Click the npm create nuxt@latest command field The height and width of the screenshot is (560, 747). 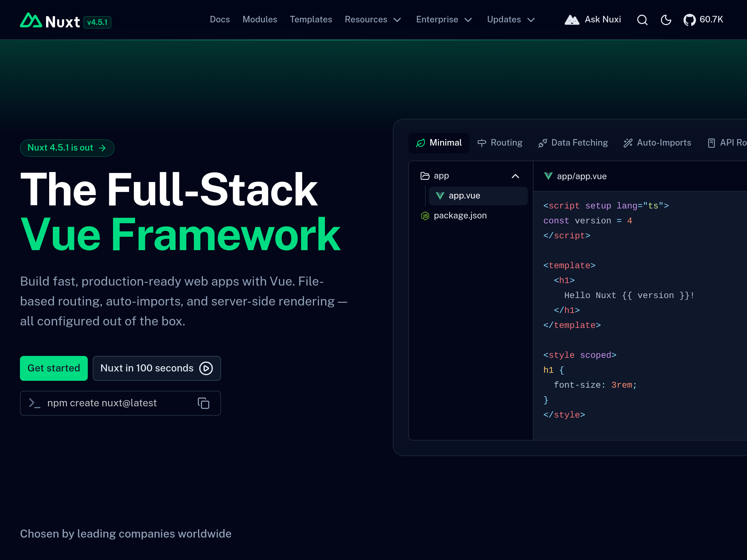[x=120, y=403]
